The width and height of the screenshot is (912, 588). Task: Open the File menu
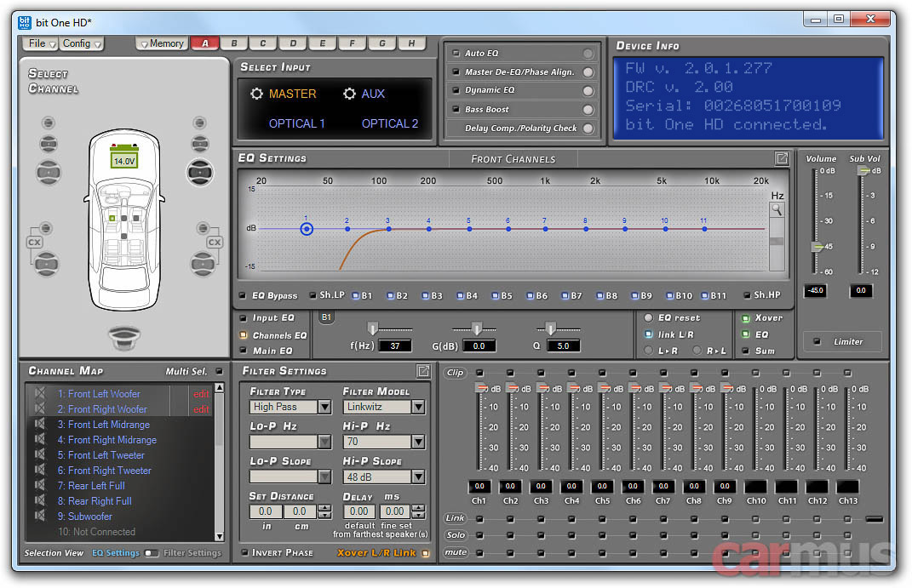tap(40, 43)
